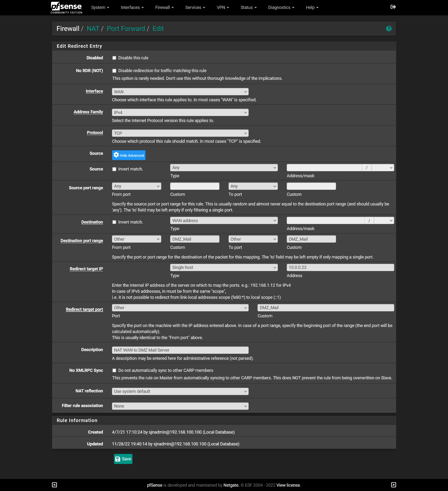Click the bottom-right footer scroll-to-top icon
This screenshot has height=491, width=448.
pyautogui.click(x=393, y=485)
